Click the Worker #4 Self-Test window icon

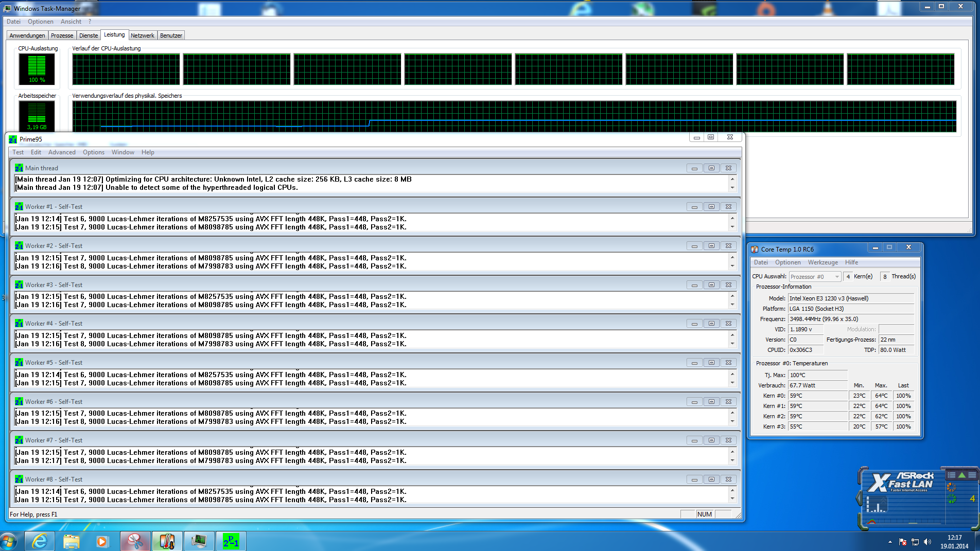(x=19, y=324)
